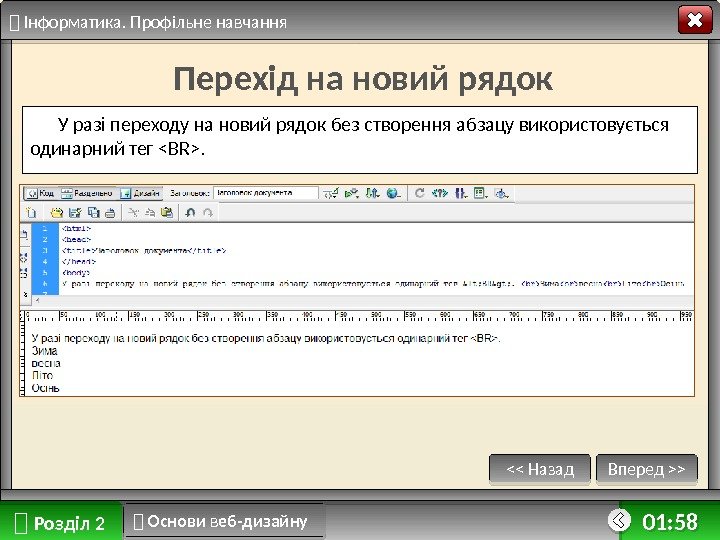The width and height of the screenshot is (720, 540).
Task: Click the <head> tag on code line 2
Action: [x=76, y=239]
